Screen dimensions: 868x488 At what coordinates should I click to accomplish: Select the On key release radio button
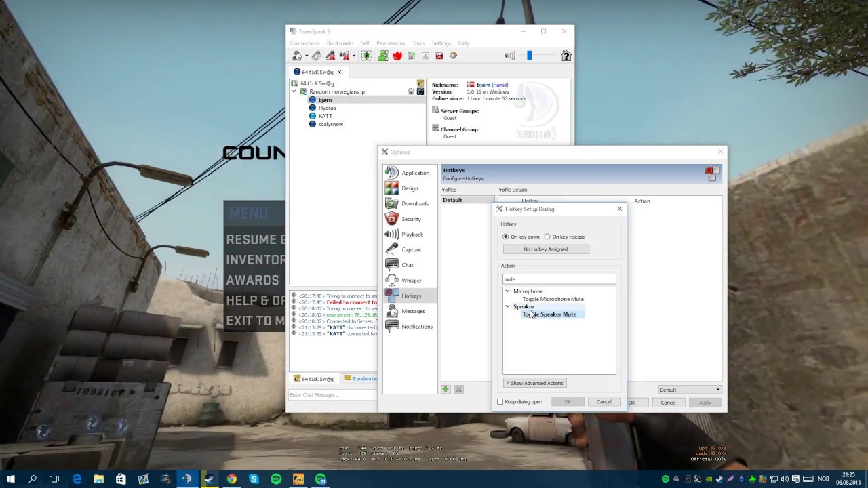point(547,237)
